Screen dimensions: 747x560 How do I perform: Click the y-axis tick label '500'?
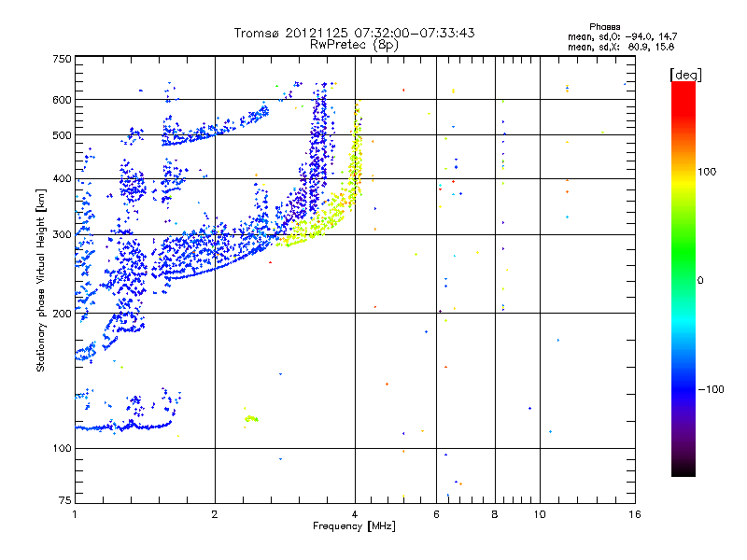pyautogui.click(x=62, y=135)
